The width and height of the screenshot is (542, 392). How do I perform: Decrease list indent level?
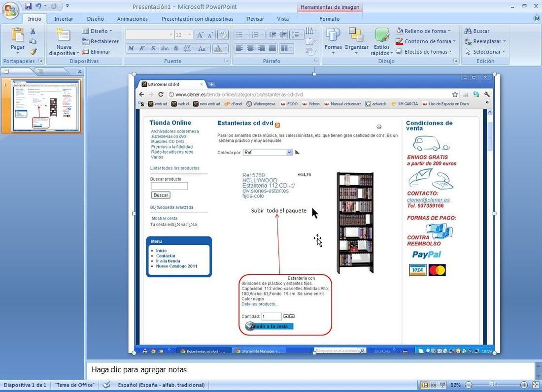272,34
